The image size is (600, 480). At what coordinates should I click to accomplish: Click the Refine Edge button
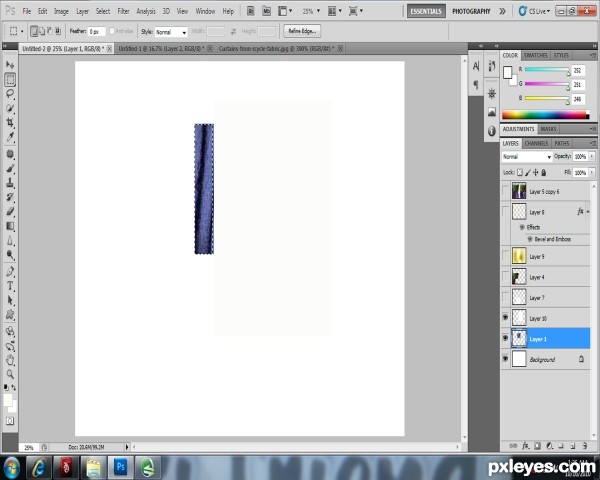[x=302, y=31]
